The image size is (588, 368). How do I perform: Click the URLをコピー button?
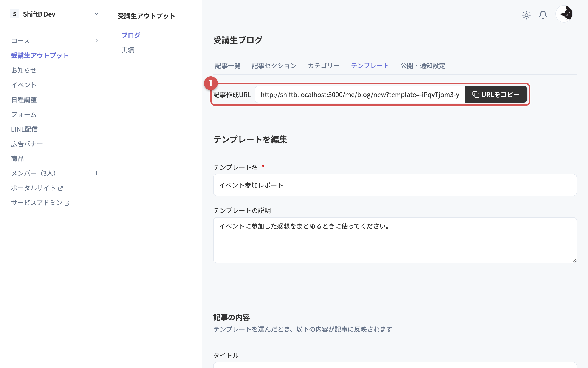[x=496, y=95]
